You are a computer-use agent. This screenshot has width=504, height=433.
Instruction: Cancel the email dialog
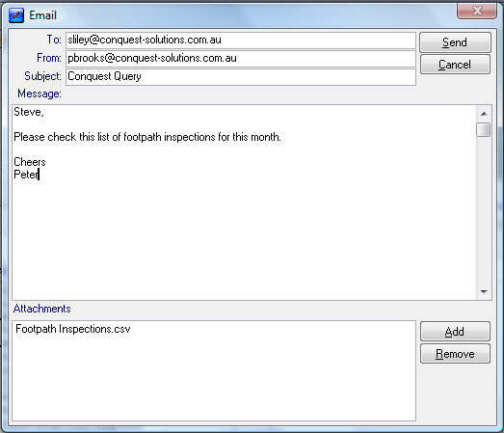[455, 65]
